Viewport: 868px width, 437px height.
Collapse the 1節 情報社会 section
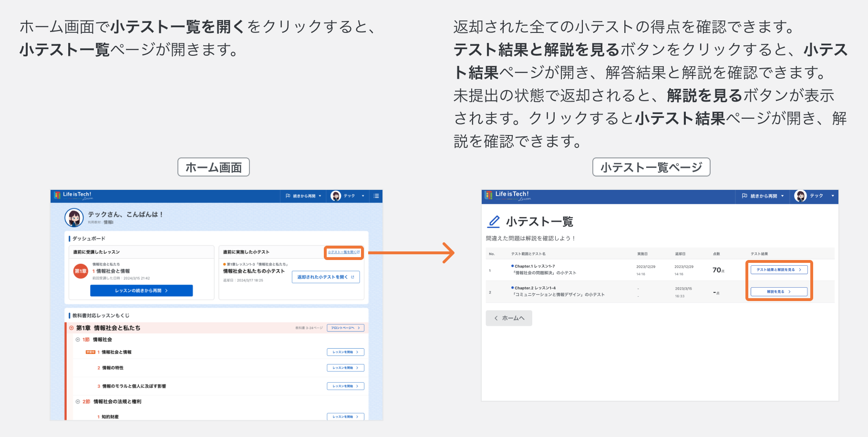78,340
